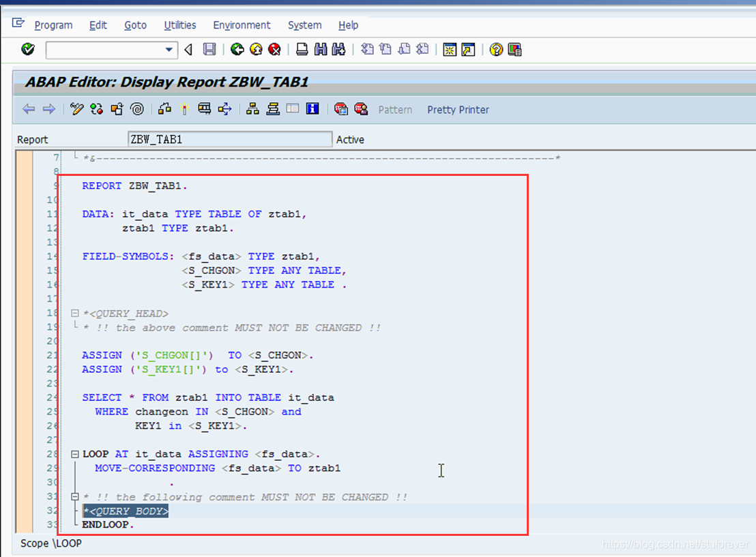The height and width of the screenshot is (557, 756).
Task: Click the Pattern button
Action: [395, 110]
